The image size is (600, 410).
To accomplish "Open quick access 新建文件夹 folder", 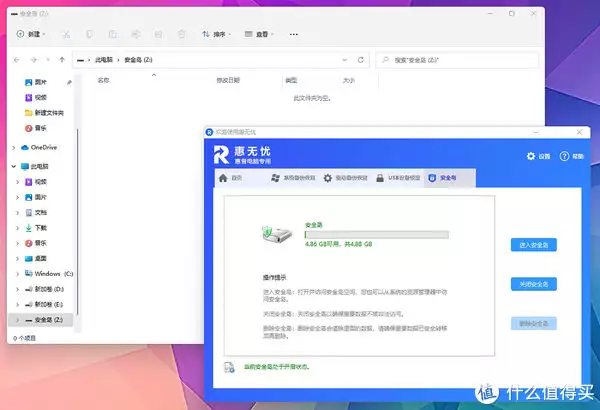I will click(x=49, y=113).
